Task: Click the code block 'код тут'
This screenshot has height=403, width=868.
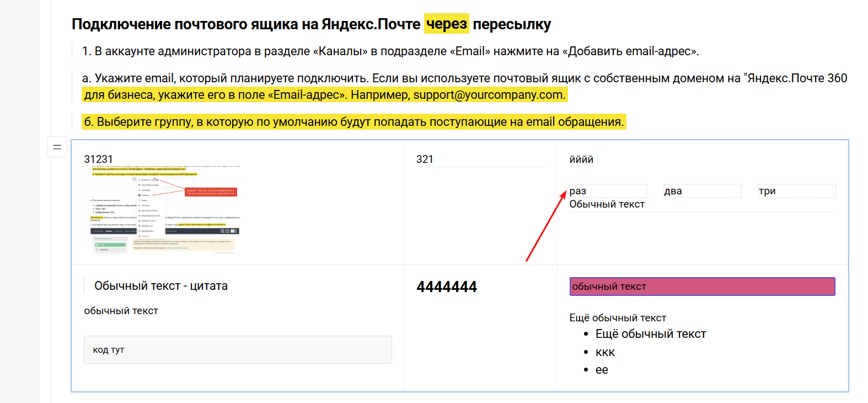Action: coord(238,349)
